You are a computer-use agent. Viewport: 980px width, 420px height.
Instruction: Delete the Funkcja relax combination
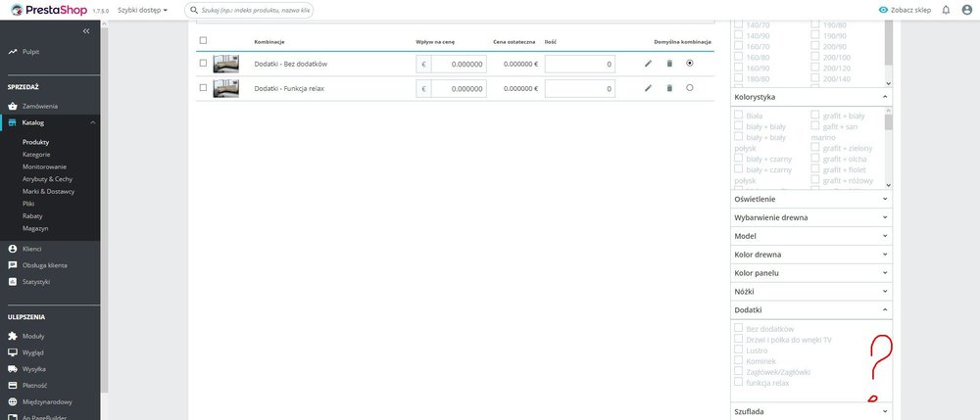click(669, 88)
